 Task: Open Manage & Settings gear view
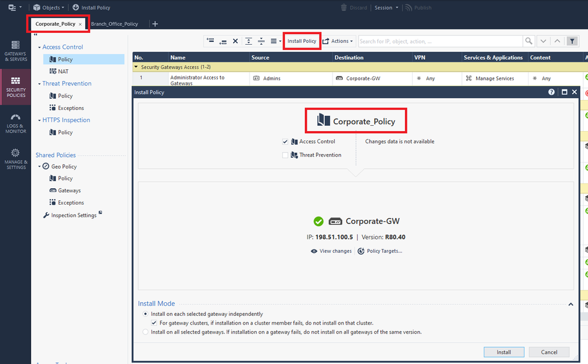15,159
